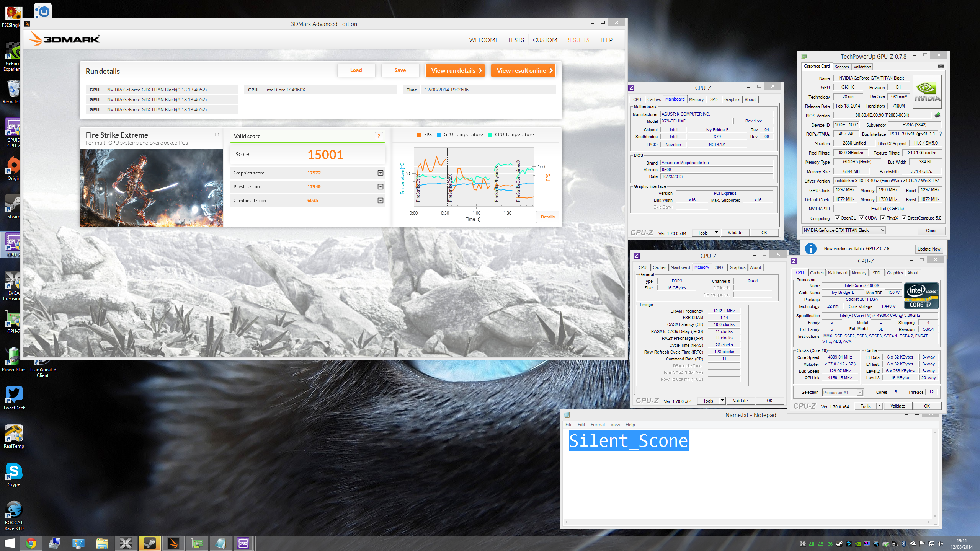The width and height of the screenshot is (980, 551).
Task: Open the Skype desktop shortcut
Action: click(14, 474)
